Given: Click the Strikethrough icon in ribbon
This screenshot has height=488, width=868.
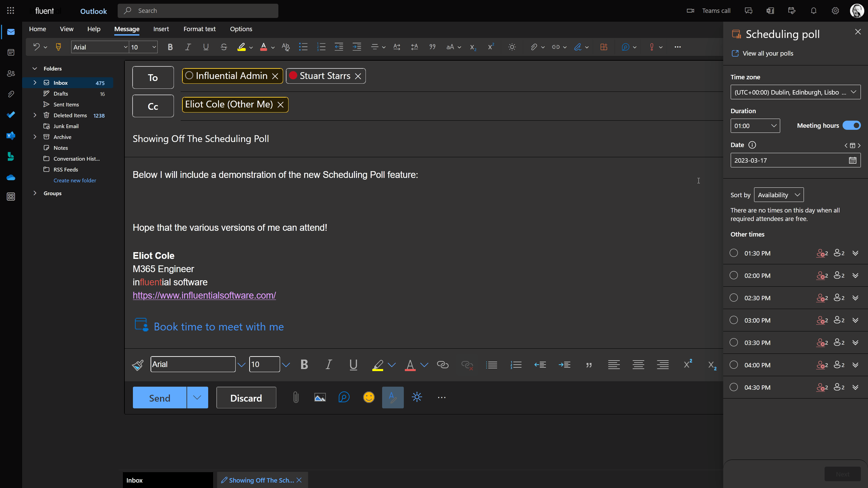Looking at the screenshot, I should [223, 47].
